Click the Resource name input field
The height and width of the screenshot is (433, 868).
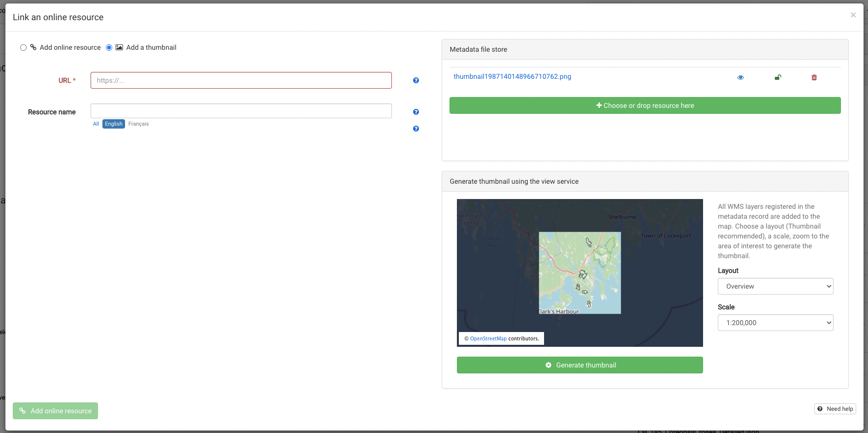(241, 111)
